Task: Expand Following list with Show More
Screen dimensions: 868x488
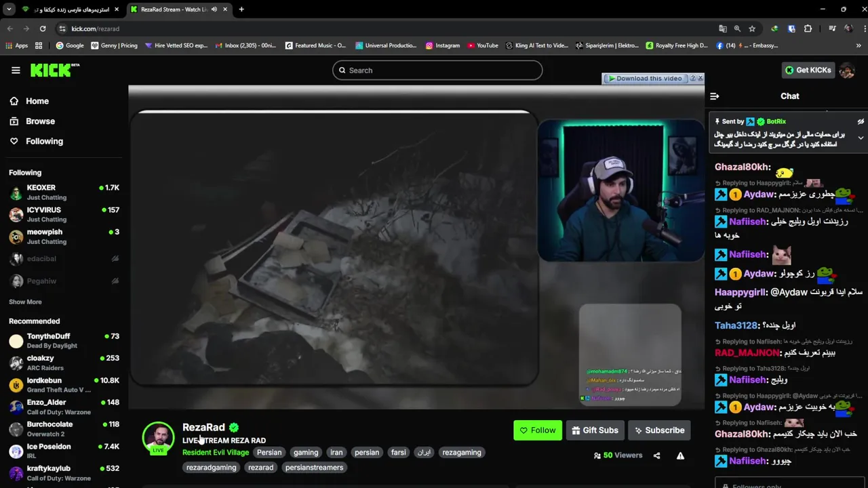Action: coord(25,302)
